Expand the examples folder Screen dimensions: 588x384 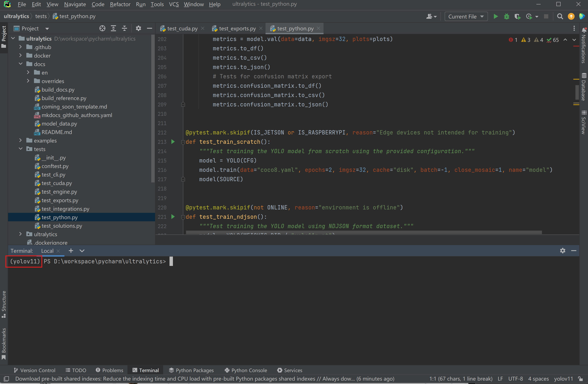21,141
